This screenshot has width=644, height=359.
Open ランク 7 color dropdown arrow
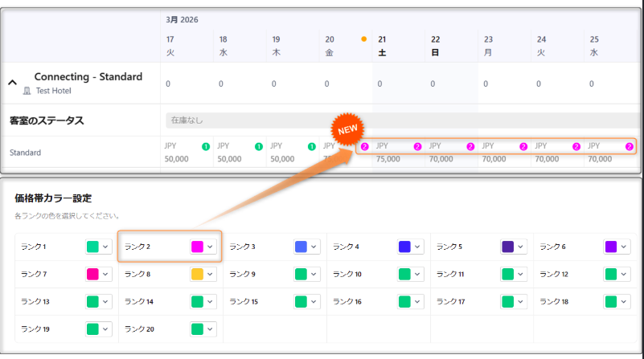tap(105, 274)
